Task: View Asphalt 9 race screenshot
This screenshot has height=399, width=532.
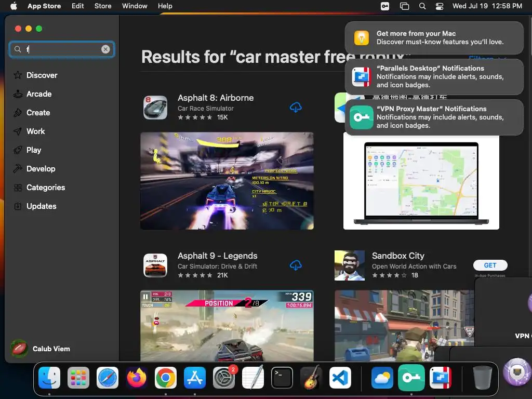Action: tap(227, 325)
